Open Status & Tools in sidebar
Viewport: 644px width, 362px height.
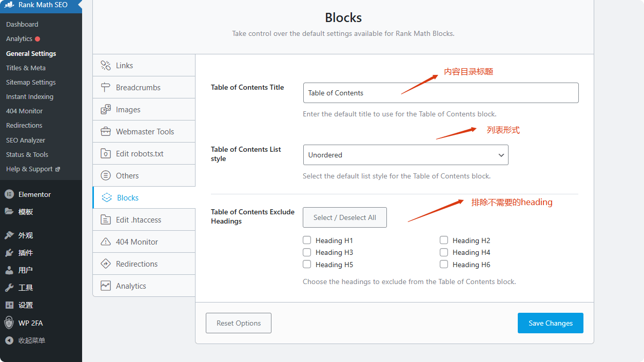click(27, 154)
